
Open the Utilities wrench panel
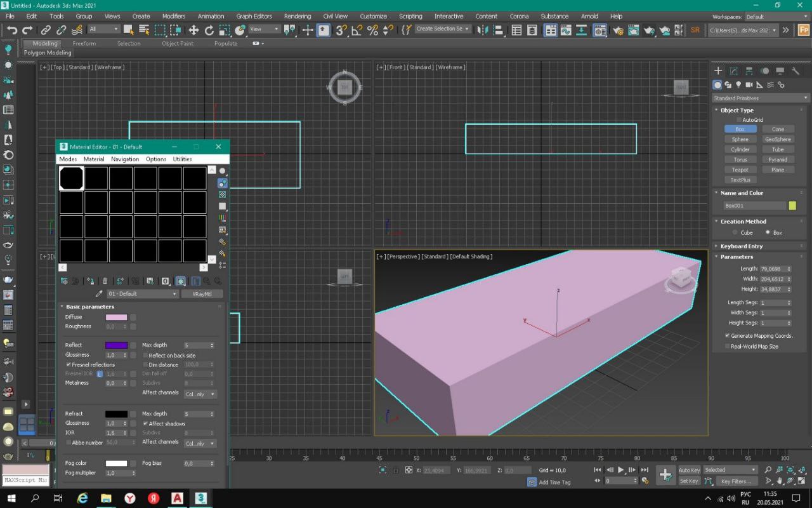tap(796, 71)
